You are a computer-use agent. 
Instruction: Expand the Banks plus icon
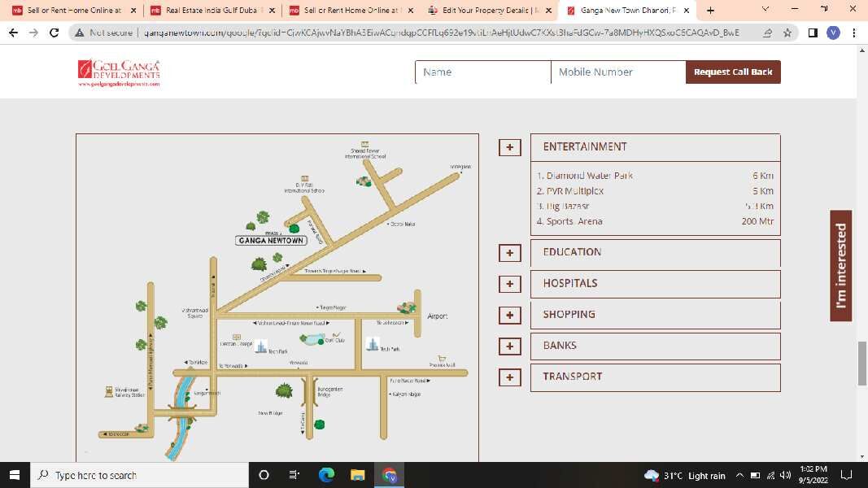(x=510, y=346)
